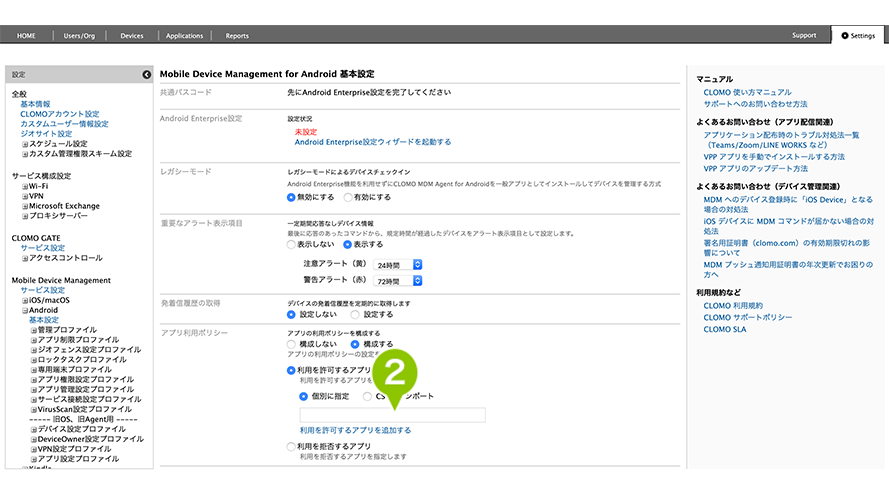Viewport: 889px width, 500px height.
Task: Click 利用を許可するアプリを追加する link
Action: 355,430
